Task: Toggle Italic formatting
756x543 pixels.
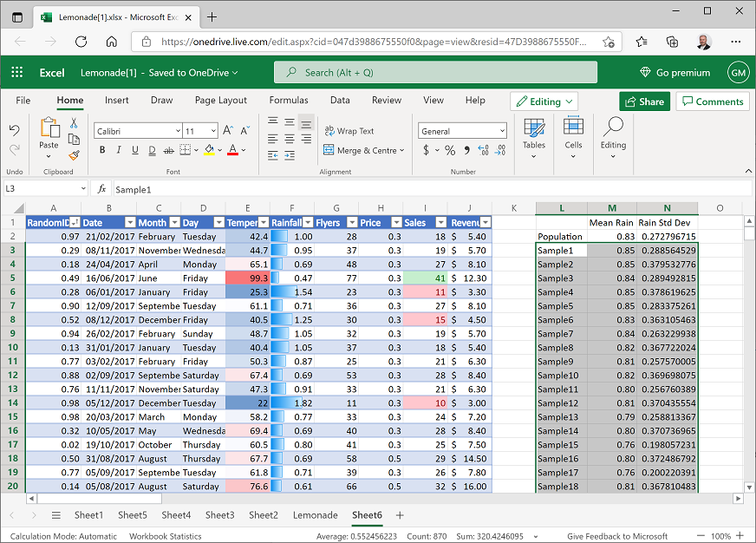Action: 119,150
